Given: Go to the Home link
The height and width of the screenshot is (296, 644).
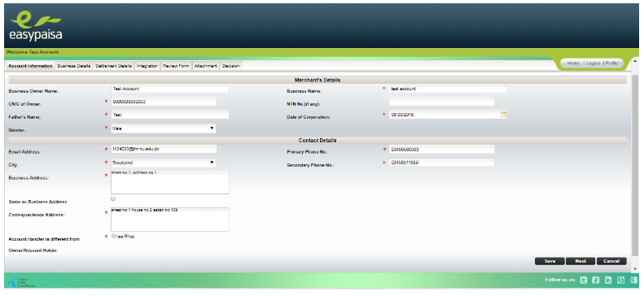Looking at the screenshot, I should [573, 63].
